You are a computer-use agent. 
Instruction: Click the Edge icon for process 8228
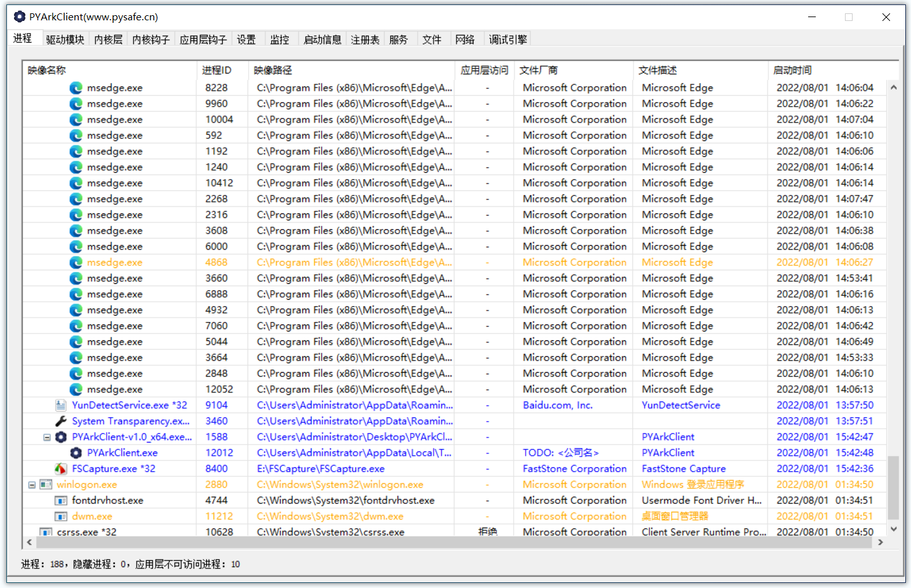76,88
